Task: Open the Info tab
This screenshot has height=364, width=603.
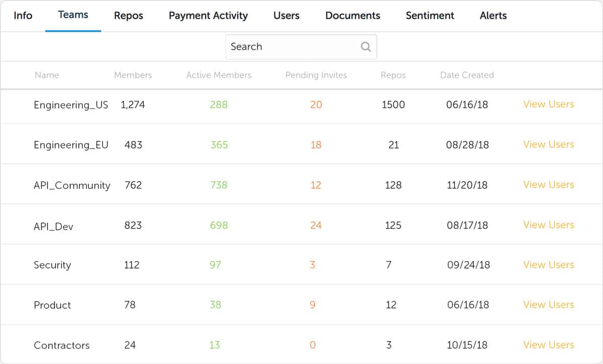Action: tap(23, 16)
